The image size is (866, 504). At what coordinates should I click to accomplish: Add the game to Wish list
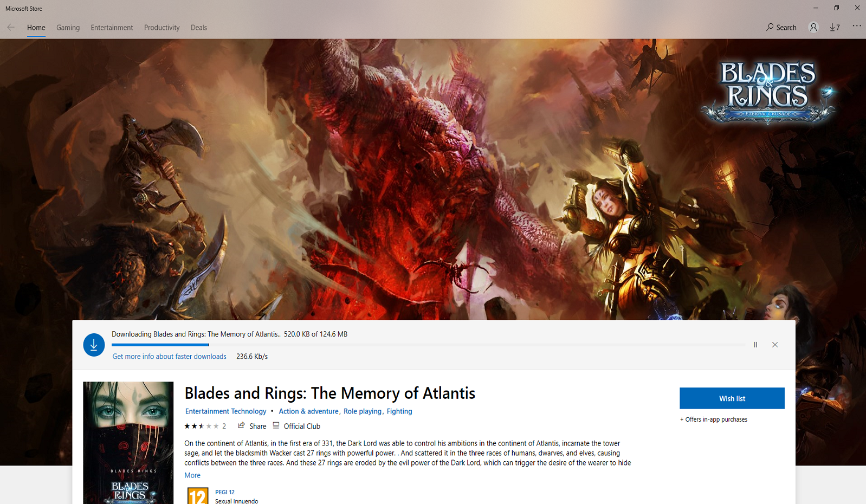tap(732, 398)
